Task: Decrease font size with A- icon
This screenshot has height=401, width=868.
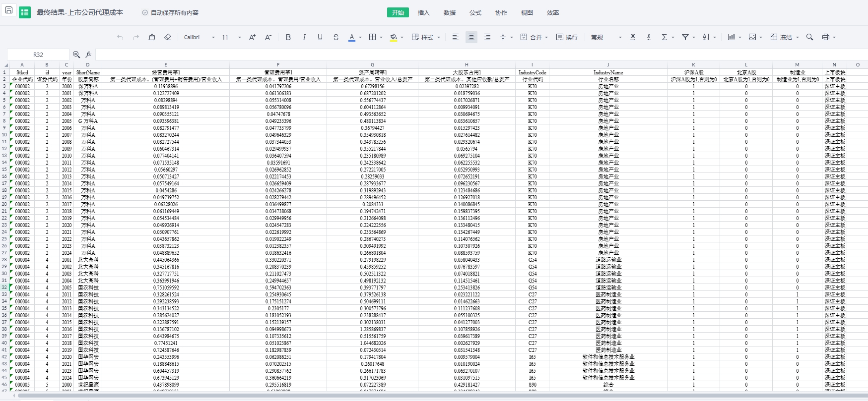Action: click(268, 37)
